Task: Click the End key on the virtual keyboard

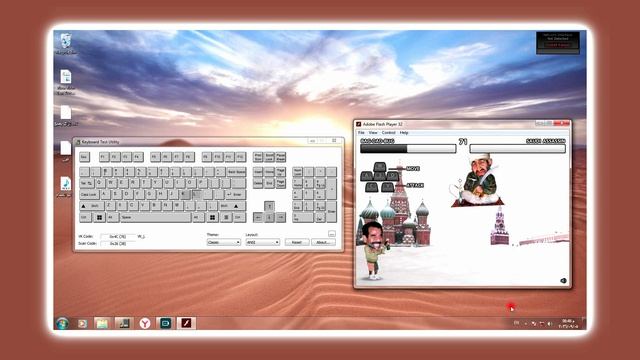Action: coord(269,183)
